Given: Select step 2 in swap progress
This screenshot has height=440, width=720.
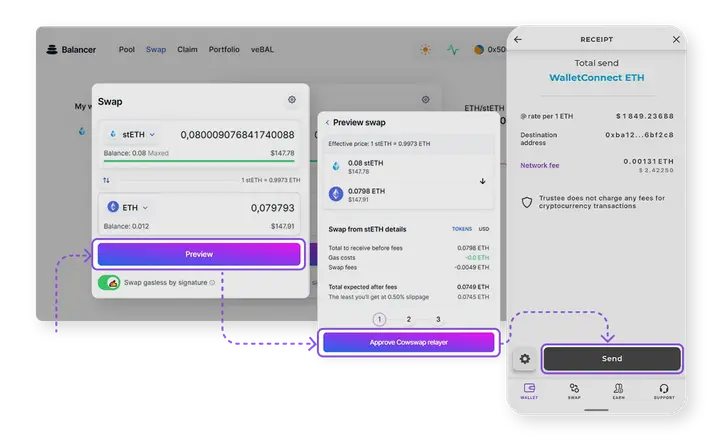Looking at the screenshot, I should pos(409,319).
